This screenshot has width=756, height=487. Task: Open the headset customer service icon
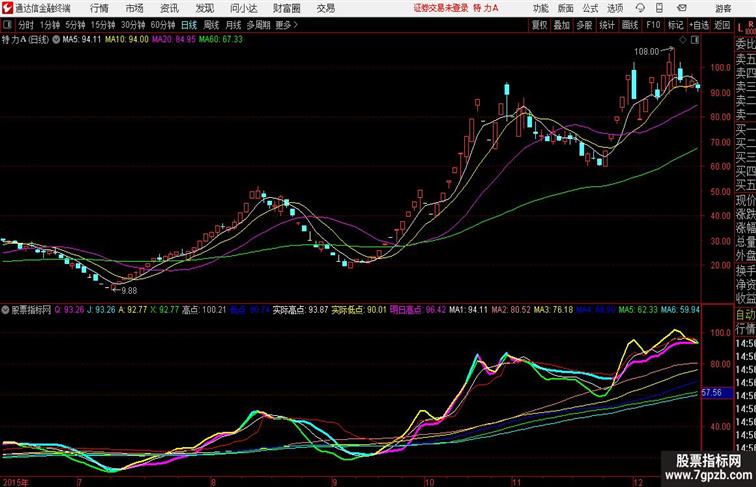click(640, 8)
